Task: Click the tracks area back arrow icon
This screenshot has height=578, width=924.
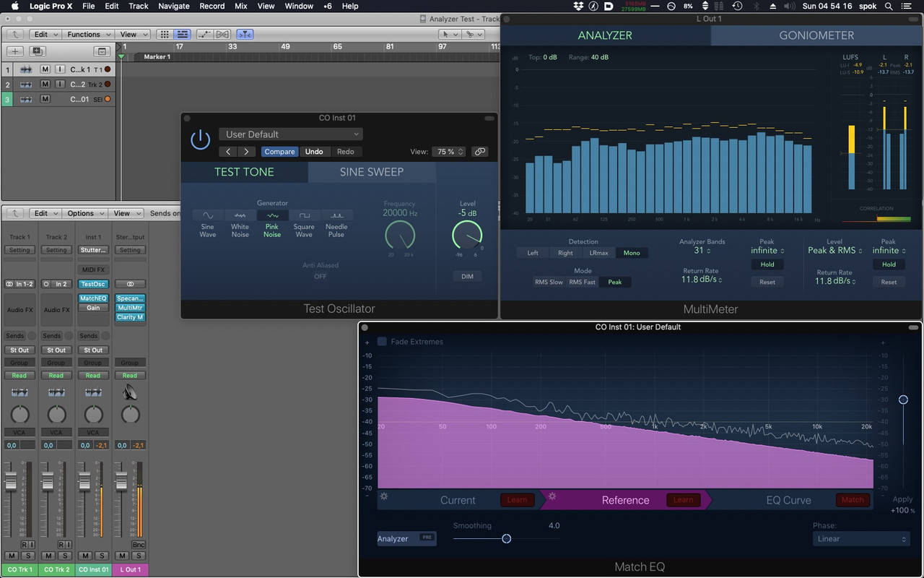Action: click(15, 34)
